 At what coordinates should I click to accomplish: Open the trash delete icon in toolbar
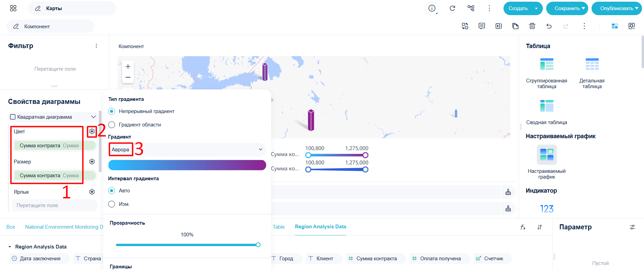532,26
